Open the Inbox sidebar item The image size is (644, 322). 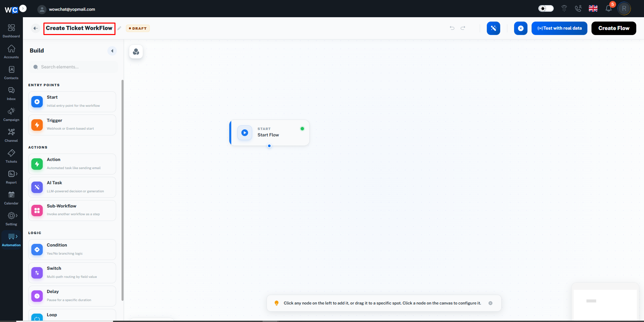11,93
